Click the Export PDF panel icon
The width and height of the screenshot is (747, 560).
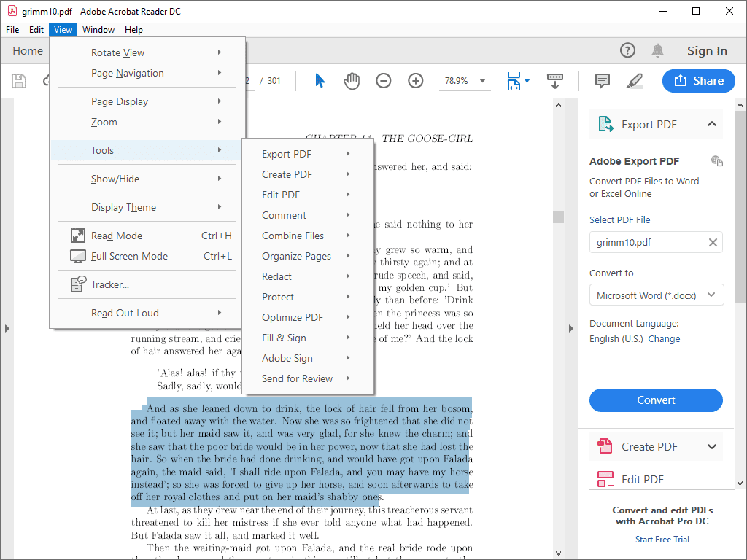605,124
